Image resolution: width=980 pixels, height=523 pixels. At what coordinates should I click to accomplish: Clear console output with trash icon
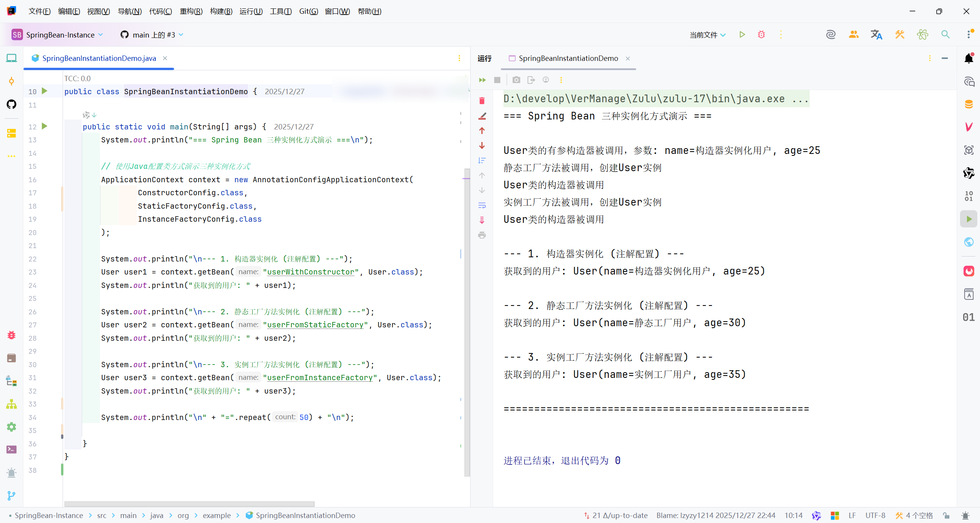click(482, 101)
